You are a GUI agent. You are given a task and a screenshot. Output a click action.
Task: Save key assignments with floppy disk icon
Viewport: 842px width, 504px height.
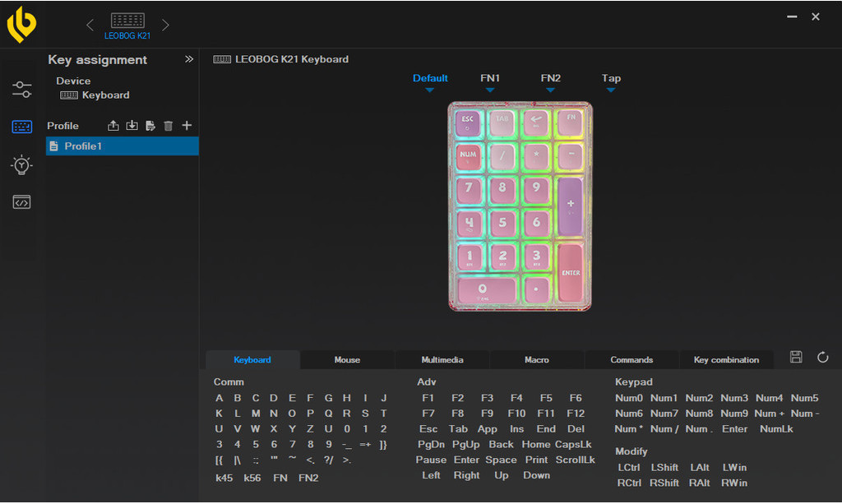coord(796,357)
